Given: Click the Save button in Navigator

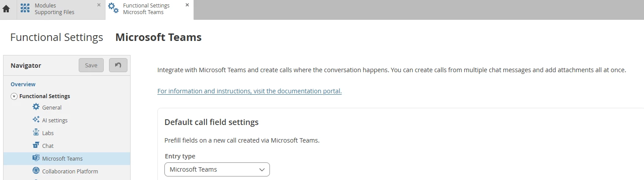Looking at the screenshot, I should (91, 65).
